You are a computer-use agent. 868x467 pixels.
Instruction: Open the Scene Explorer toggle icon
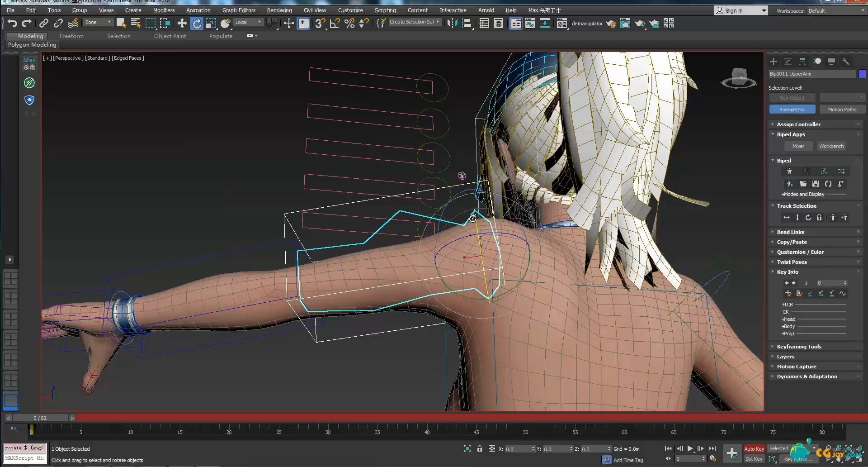point(484,24)
